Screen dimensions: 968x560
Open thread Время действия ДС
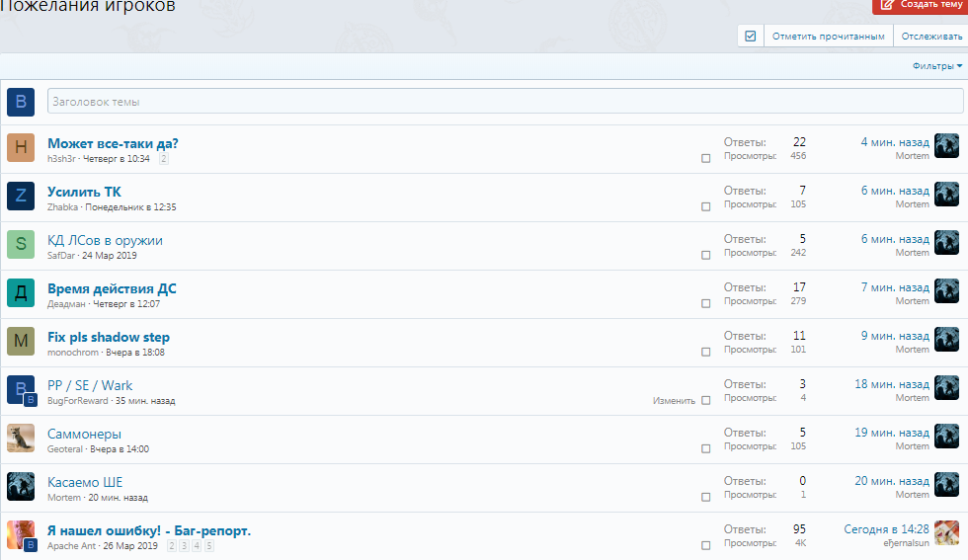point(112,289)
